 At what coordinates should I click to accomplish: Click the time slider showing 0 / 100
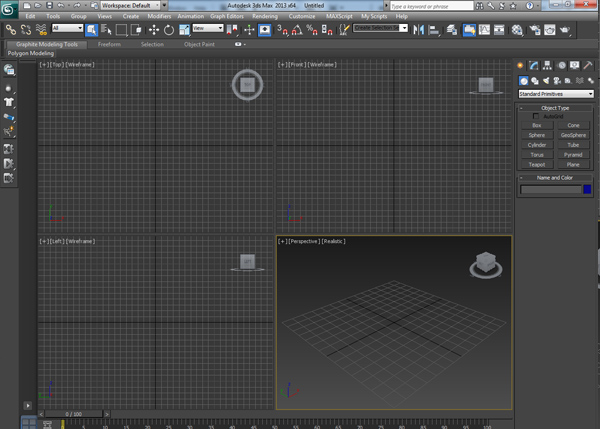click(x=73, y=414)
